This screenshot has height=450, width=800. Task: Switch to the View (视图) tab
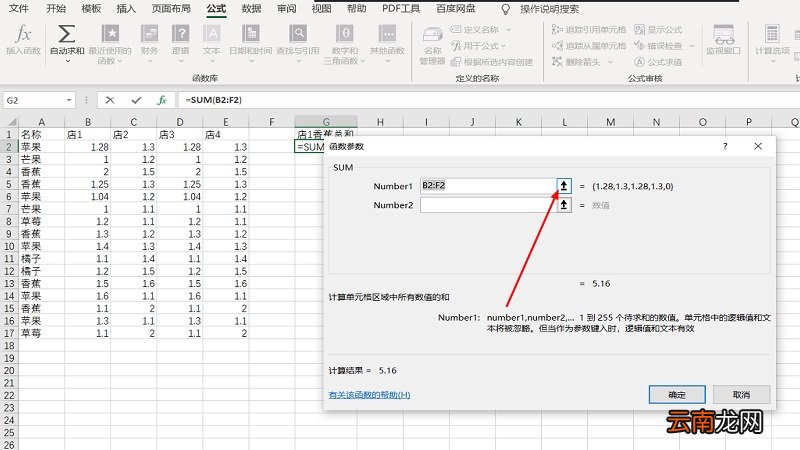pos(321,9)
